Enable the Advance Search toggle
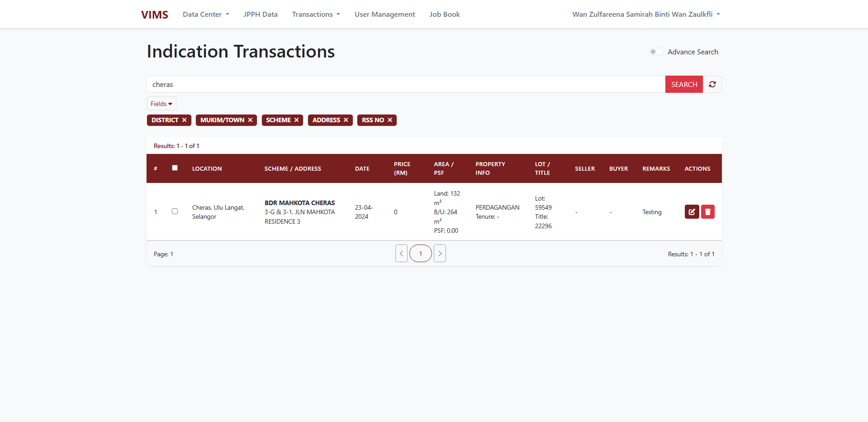Viewport: 868px width, 422px height. [656, 52]
